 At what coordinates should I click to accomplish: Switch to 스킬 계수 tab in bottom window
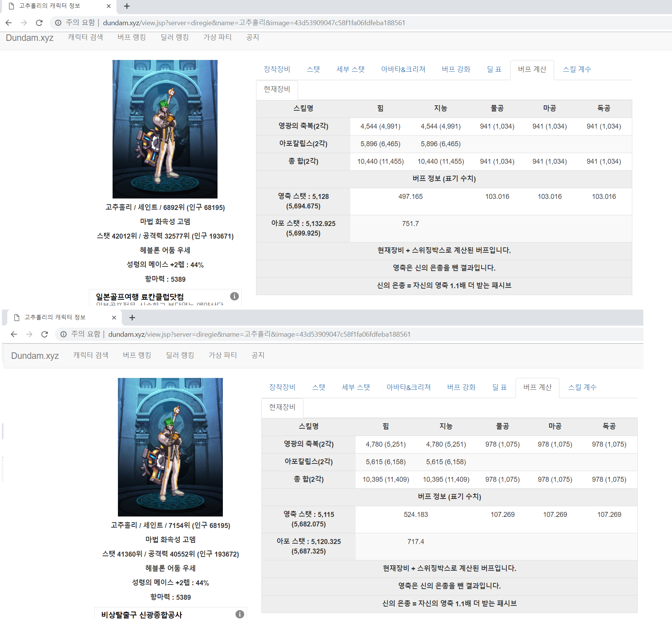pyautogui.click(x=582, y=387)
